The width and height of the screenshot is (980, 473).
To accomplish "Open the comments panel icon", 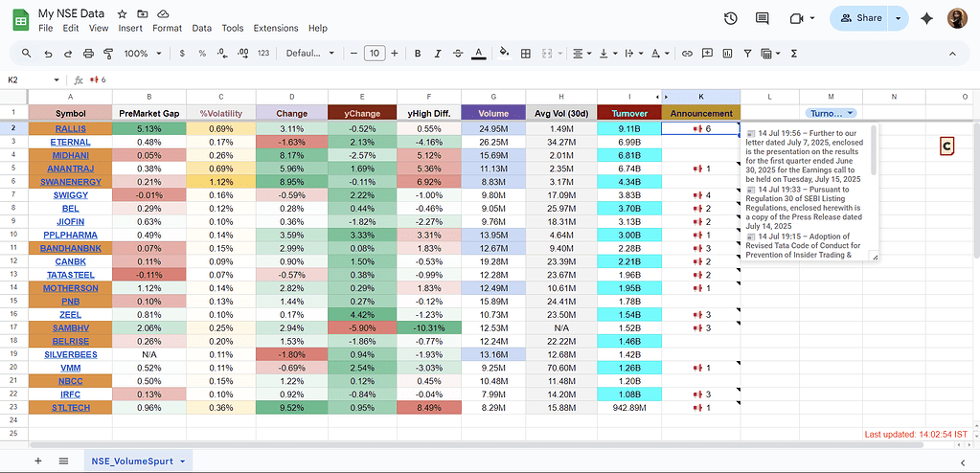I will 763,18.
